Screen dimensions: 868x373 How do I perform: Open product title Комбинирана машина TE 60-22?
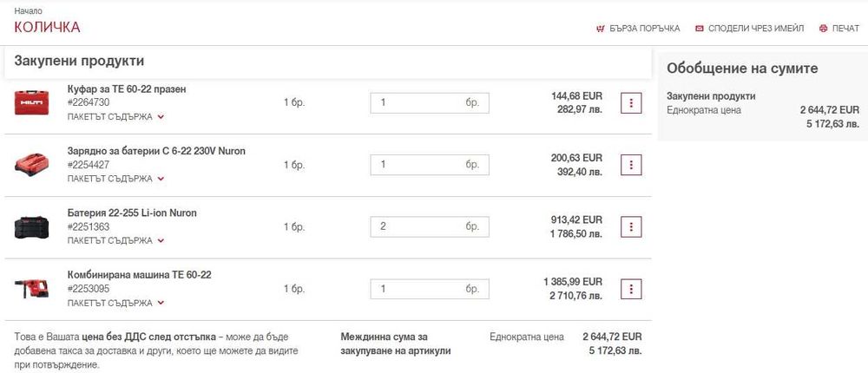[x=140, y=275]
